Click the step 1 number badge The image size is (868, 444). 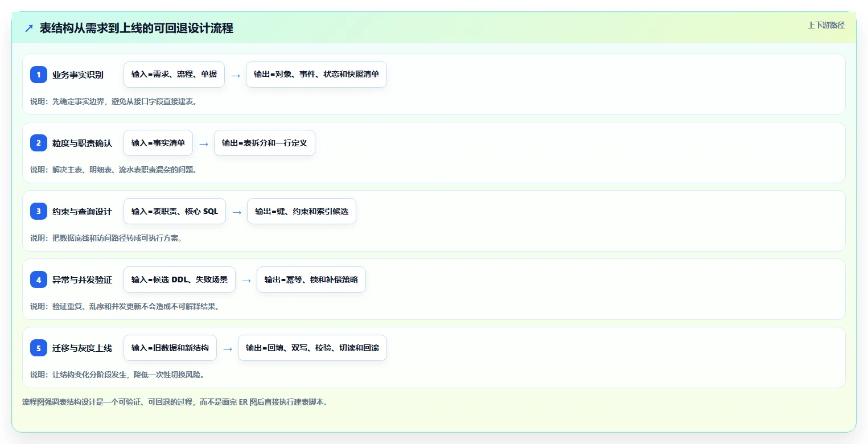pyautogui.click(x=39, y=75)
